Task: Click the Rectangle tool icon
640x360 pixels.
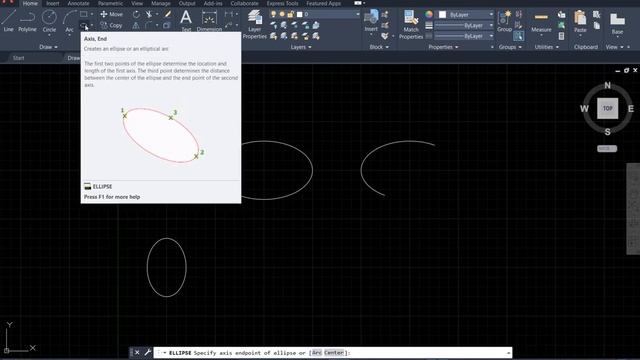Action: click(84, 14)
